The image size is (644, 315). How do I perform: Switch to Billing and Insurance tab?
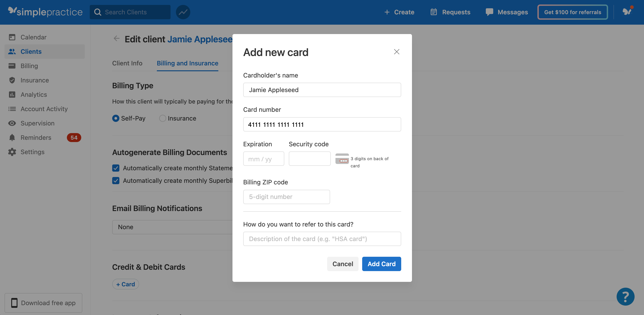point(188,63)
